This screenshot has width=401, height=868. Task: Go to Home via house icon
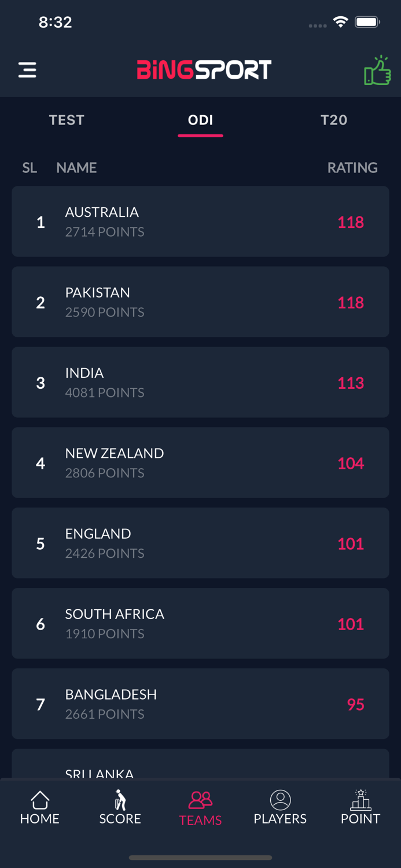coord(39,800)
